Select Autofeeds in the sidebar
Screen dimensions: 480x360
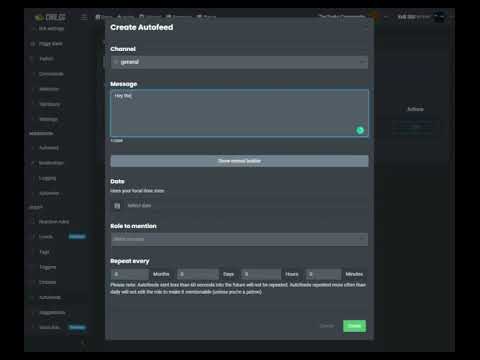(50, 297)
